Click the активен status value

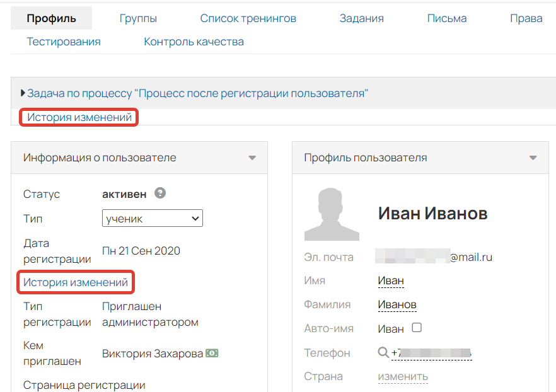point(124,194)
